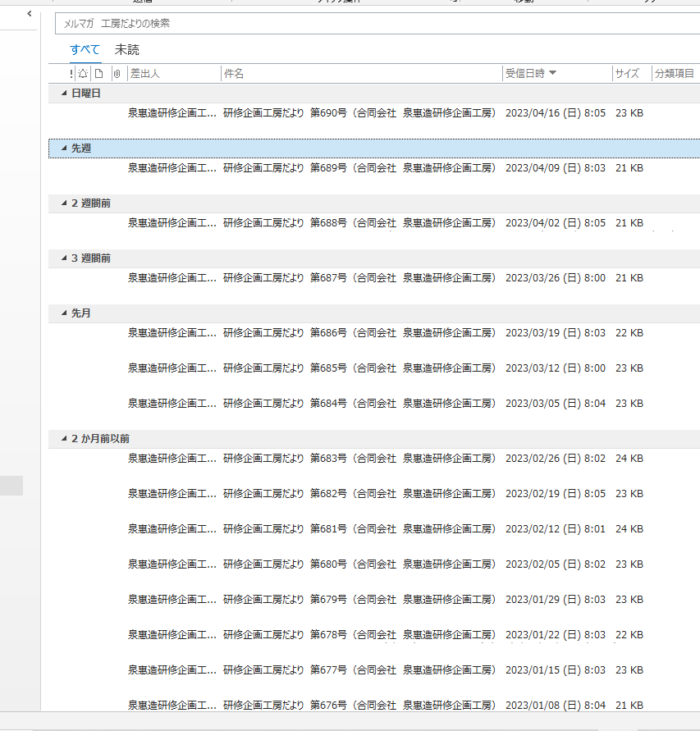Open the 第685号 newsletter email
The width and height of the screenshot is (700, 731).
[374, 368]
